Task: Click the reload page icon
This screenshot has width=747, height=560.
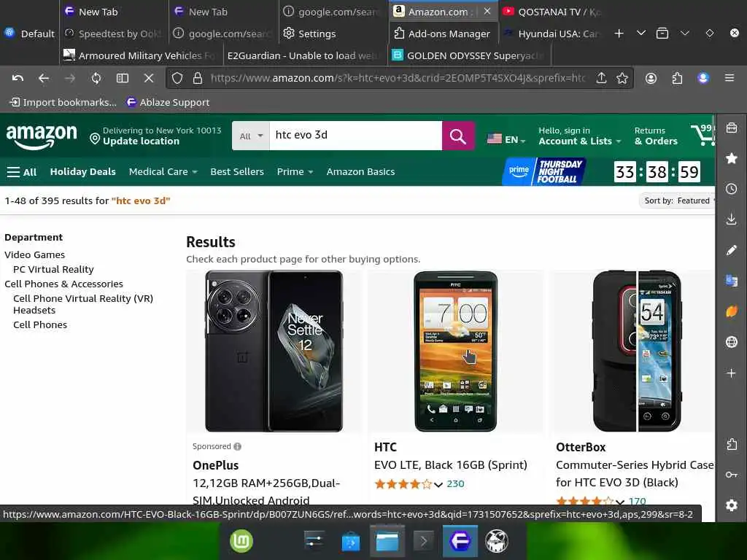Action: (96, 78)
